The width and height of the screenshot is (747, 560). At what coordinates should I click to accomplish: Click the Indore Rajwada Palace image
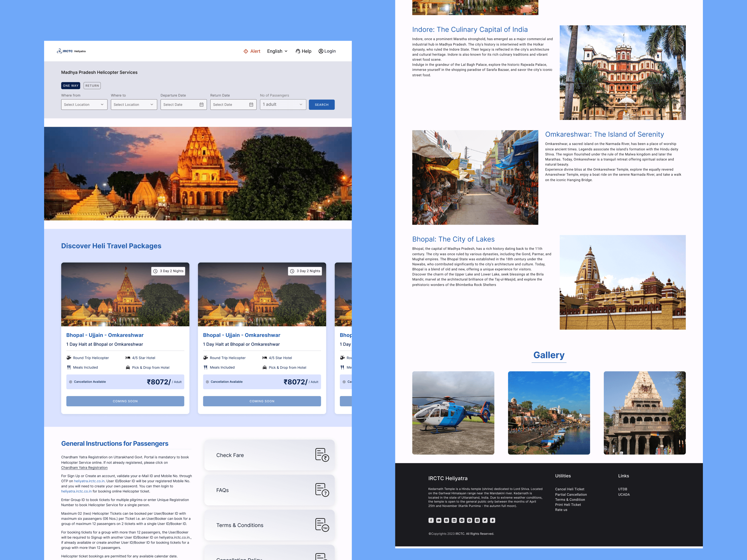coord(623,72)
